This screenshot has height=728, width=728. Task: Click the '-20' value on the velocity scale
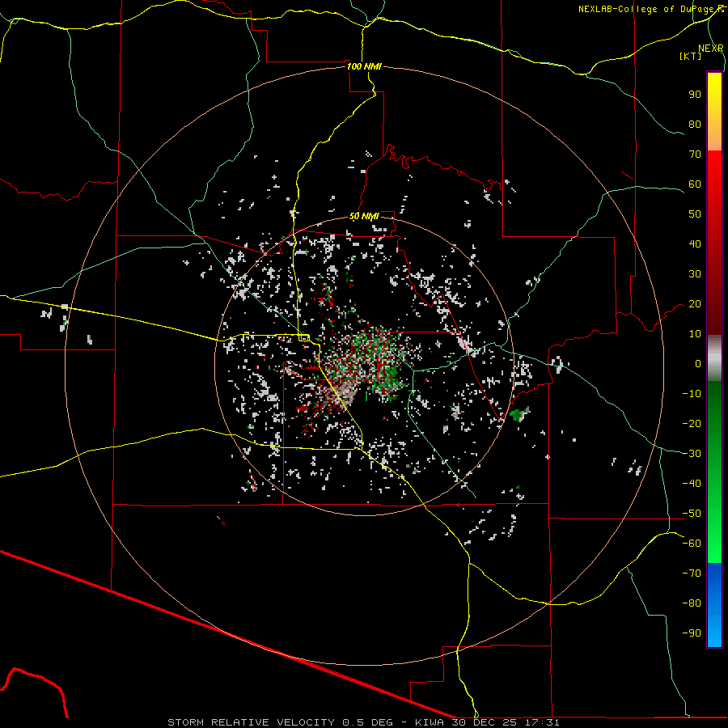[692, 423]
